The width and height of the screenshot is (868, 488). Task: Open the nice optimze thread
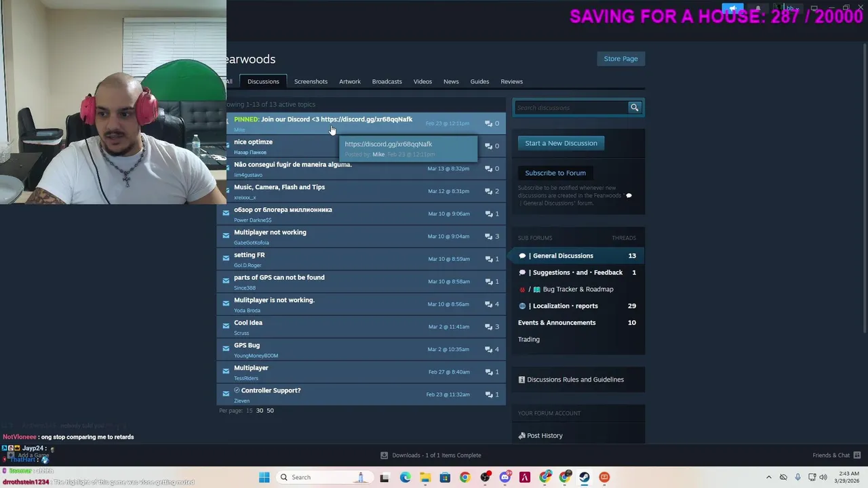[x=253, y=142]
